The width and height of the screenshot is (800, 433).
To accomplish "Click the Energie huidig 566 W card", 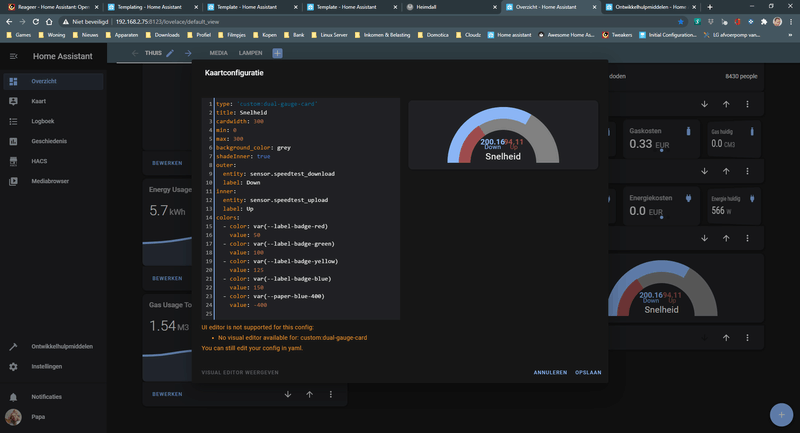I will click(x=733, y=206).
